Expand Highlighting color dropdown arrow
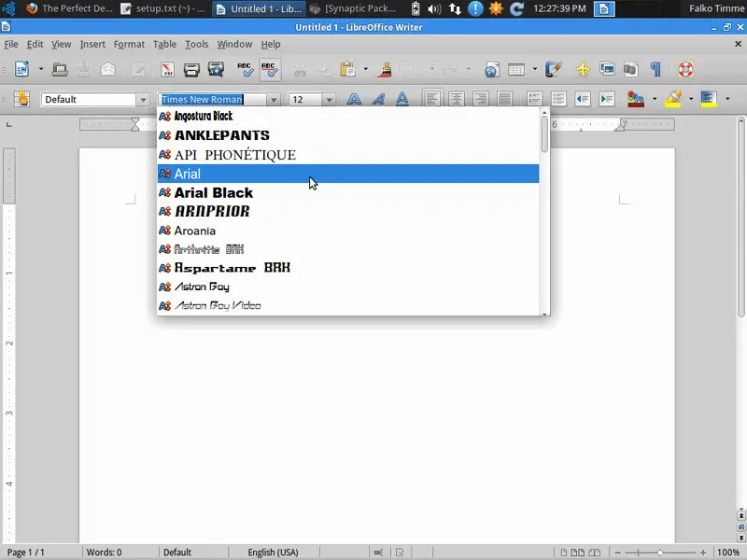Viewport: 747px width, 560px height. point(691,99)
